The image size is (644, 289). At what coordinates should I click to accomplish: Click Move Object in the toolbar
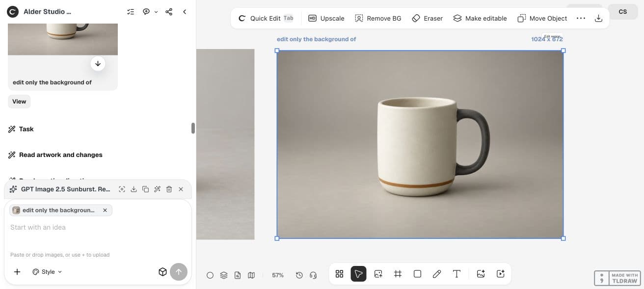pos(542,18)
